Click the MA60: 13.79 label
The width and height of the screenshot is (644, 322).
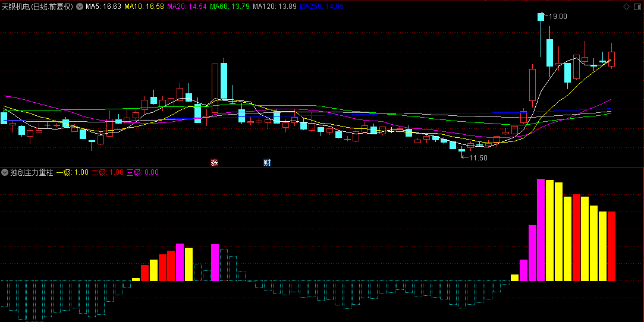230,7
